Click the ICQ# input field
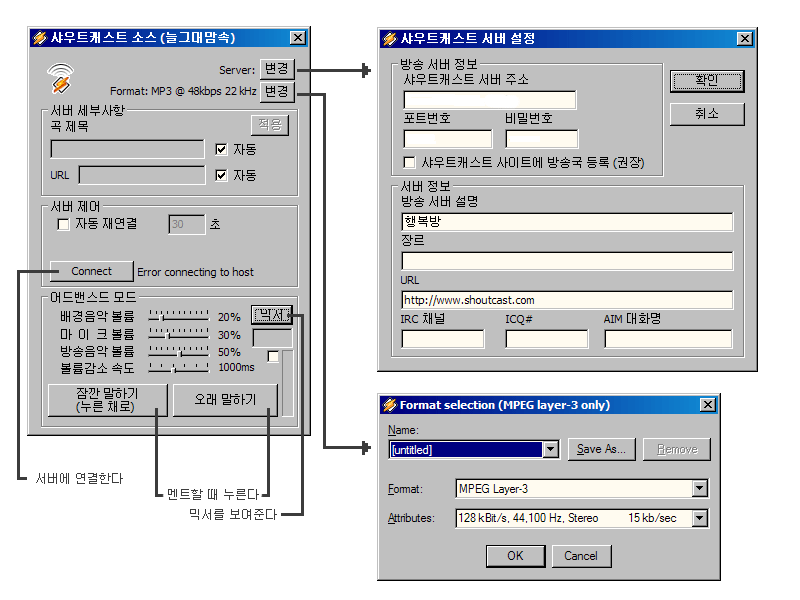This screenshot has width=800, height=600. (546, 339)
